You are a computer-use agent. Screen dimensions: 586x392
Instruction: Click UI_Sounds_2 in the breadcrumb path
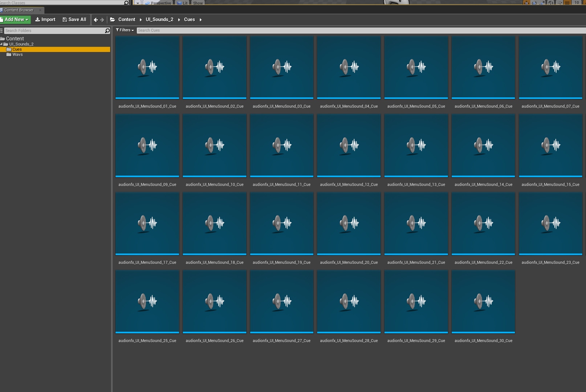point(159,19)
